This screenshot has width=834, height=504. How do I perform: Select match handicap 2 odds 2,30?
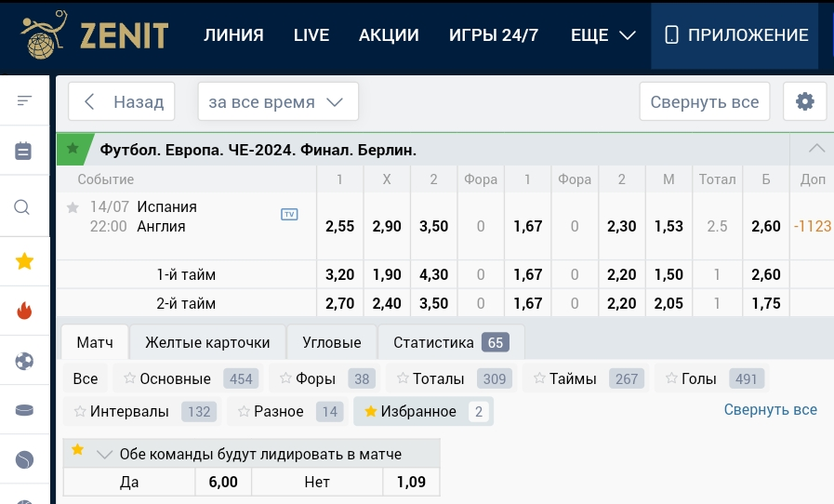click(621, 226)
